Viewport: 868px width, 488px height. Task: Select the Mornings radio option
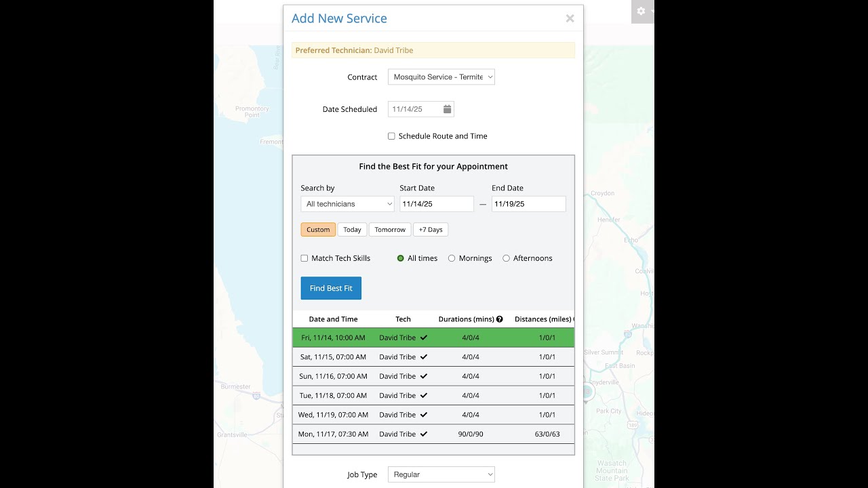click(x=452, y=258)
